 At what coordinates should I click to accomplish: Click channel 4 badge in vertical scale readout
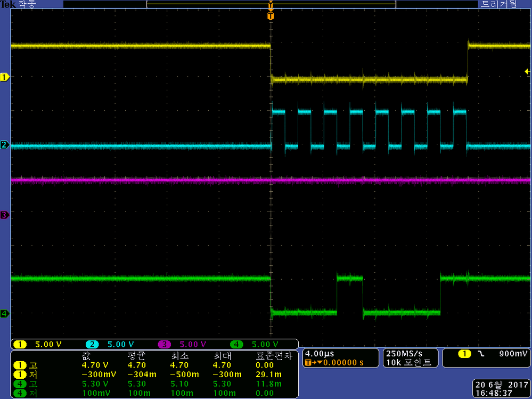point(236,344)
